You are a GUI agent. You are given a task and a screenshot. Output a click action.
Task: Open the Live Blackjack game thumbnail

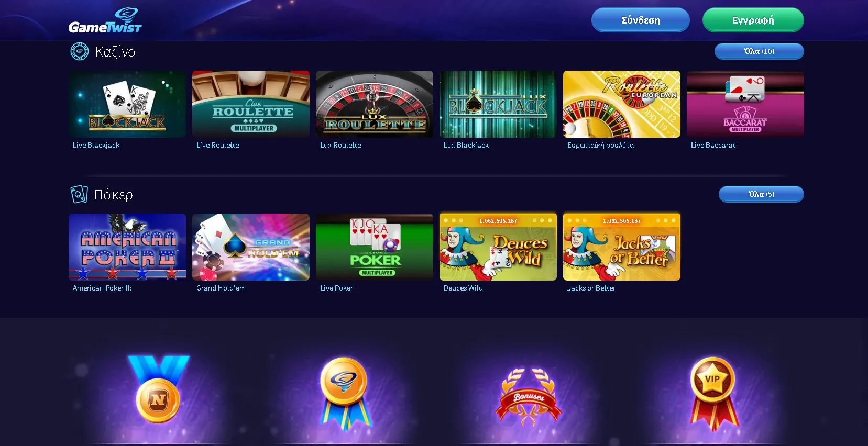[127, 104]
